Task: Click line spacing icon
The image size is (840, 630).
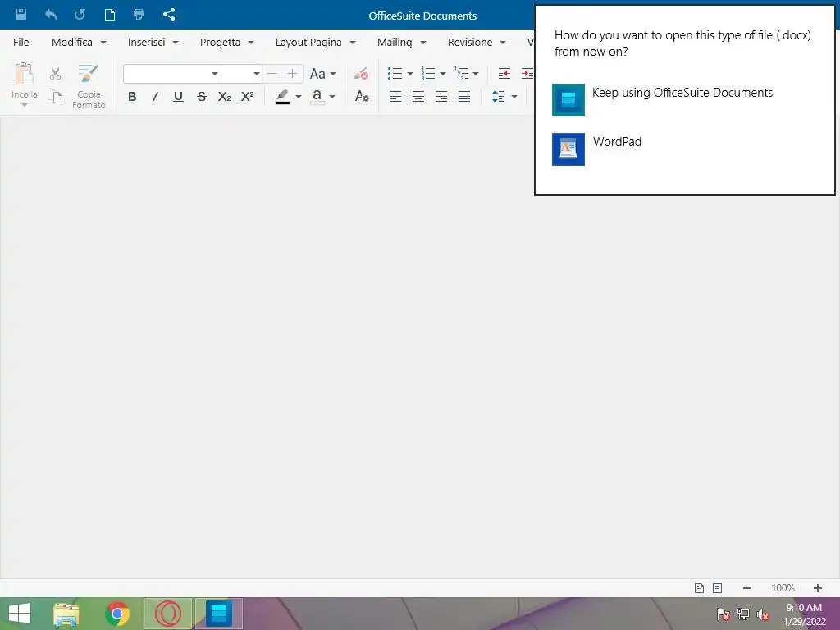Action: click(x=498, y=97)
